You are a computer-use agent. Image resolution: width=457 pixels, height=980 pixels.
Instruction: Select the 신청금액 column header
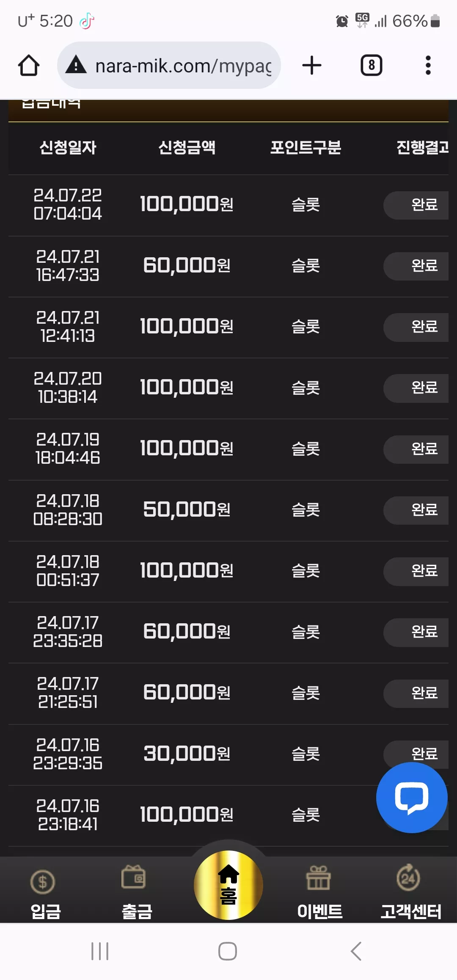click(187, 148)
